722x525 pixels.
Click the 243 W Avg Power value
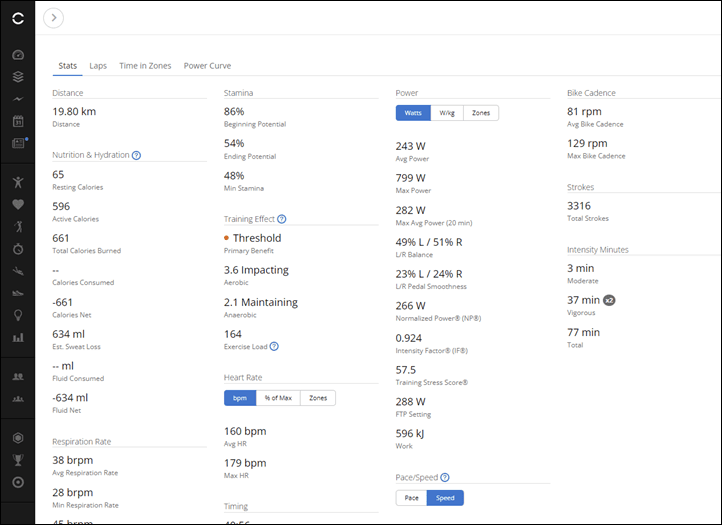point(411,146)
